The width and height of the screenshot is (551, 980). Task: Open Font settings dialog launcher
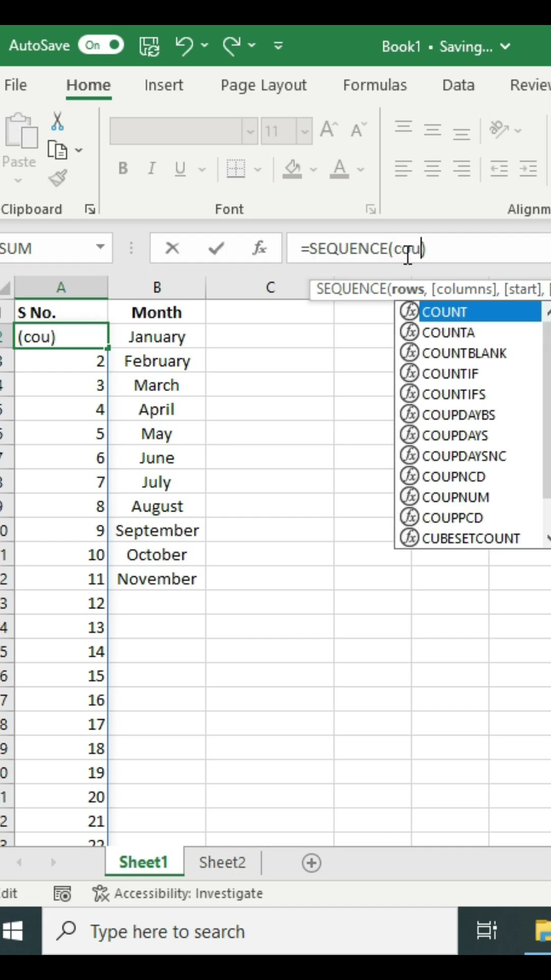[x=371, y=209]
